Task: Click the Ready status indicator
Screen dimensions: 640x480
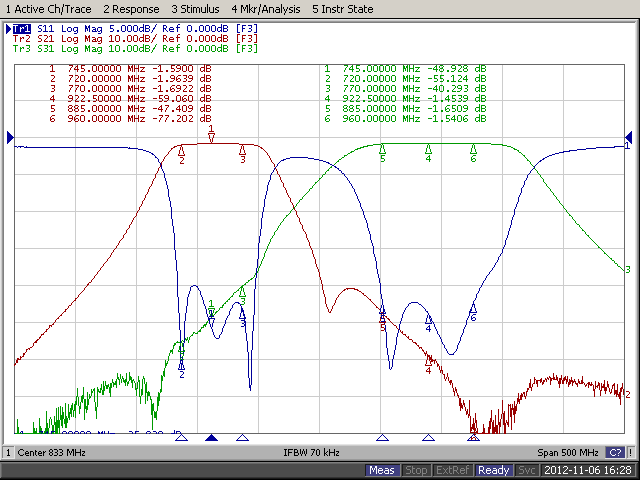Action: pyautogui.click(x=493, y=470)
